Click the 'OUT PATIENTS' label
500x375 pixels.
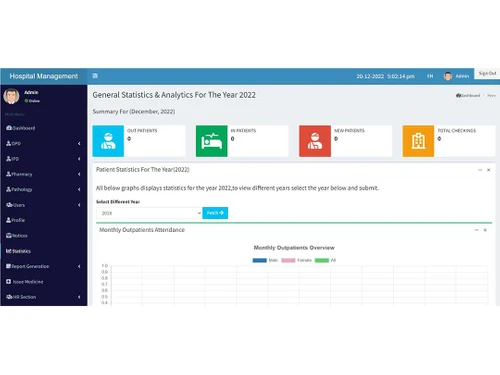tap(142, 131)
